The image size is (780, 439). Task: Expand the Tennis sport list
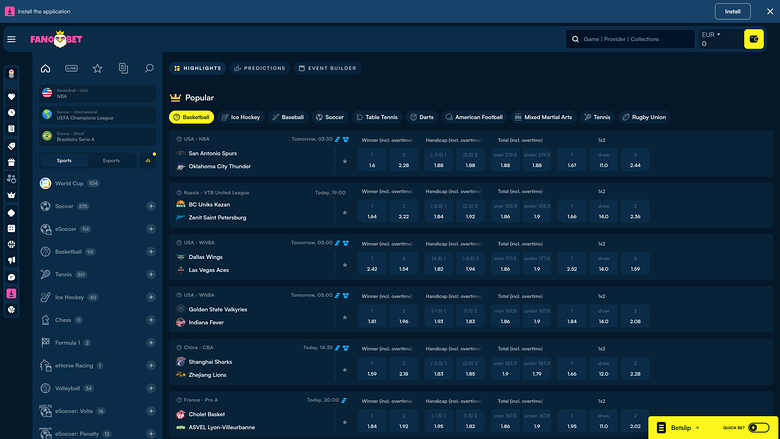[x=151, y=274]
